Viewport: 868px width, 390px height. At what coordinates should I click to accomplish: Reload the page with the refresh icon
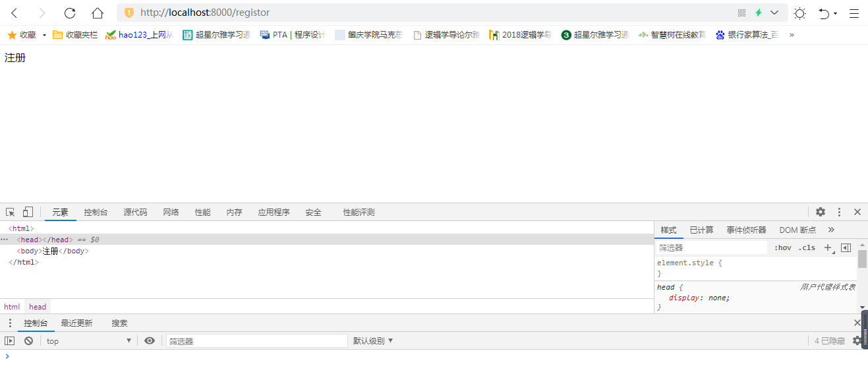click(70, 13)
